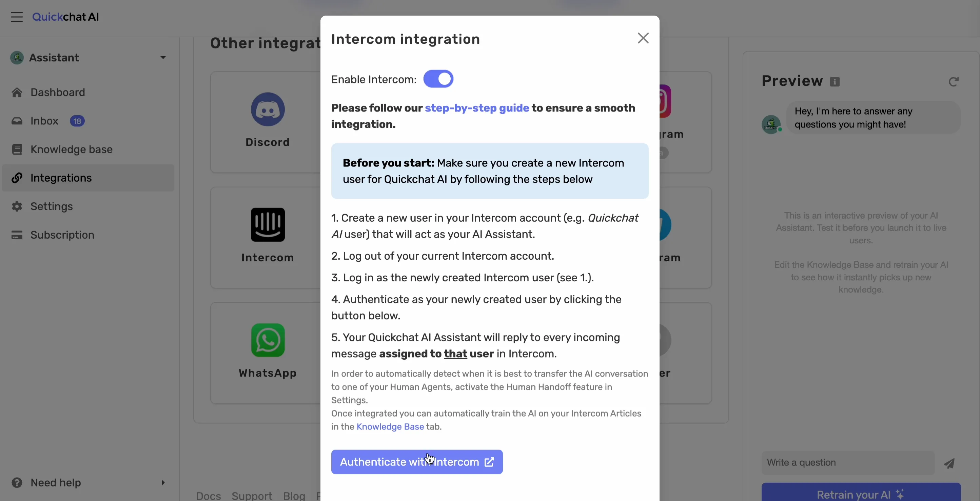Send the question with paper plane icon
Image resolution: width=980 pixels, height=501 pixels.
949,463
